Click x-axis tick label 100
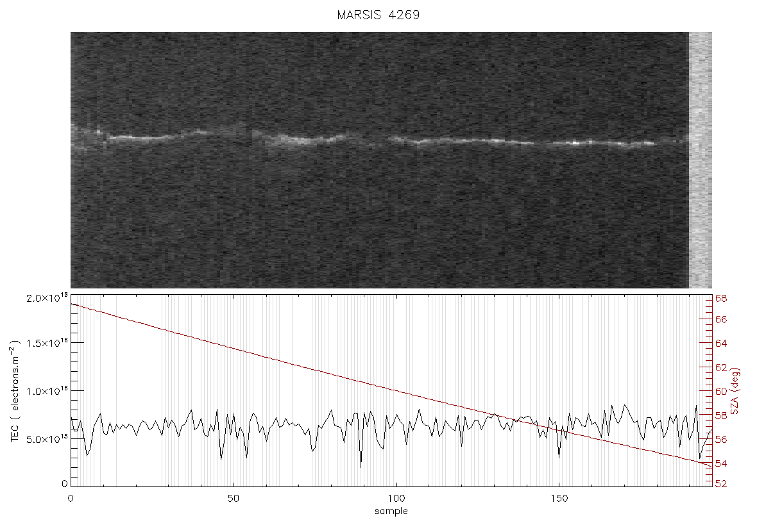Image resolution: width=757 pixels, height=532 pixels. click(396, 498)
